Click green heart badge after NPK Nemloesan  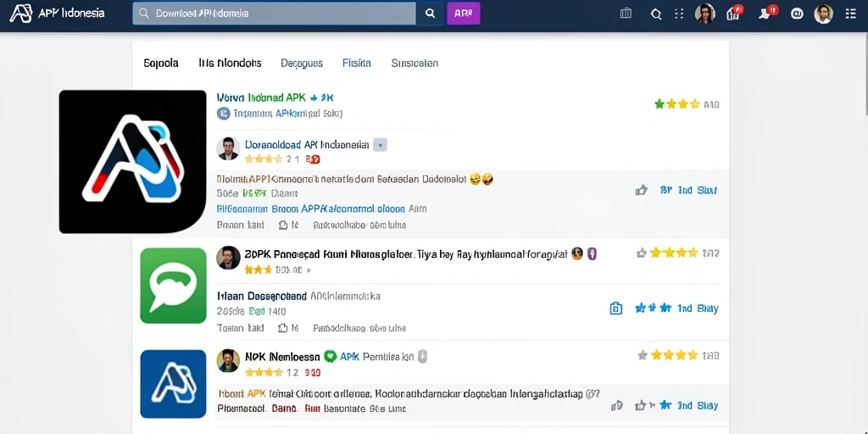[330, 357]
